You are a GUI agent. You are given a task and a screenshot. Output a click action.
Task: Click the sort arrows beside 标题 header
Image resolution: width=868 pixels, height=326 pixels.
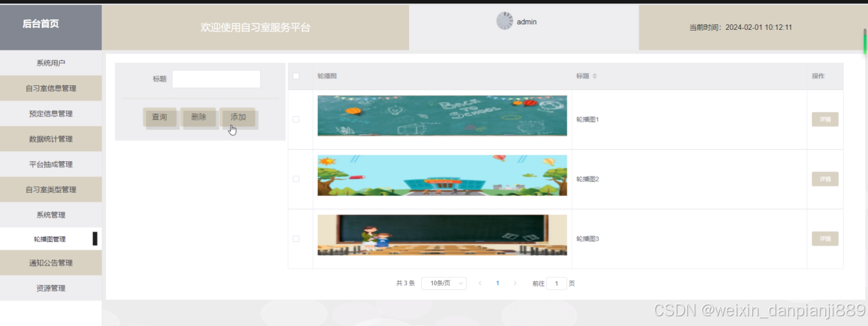tap(595, 76)
